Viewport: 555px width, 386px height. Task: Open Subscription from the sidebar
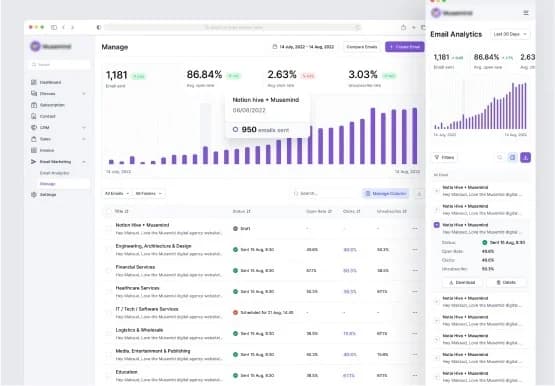(x=52, y=105)
